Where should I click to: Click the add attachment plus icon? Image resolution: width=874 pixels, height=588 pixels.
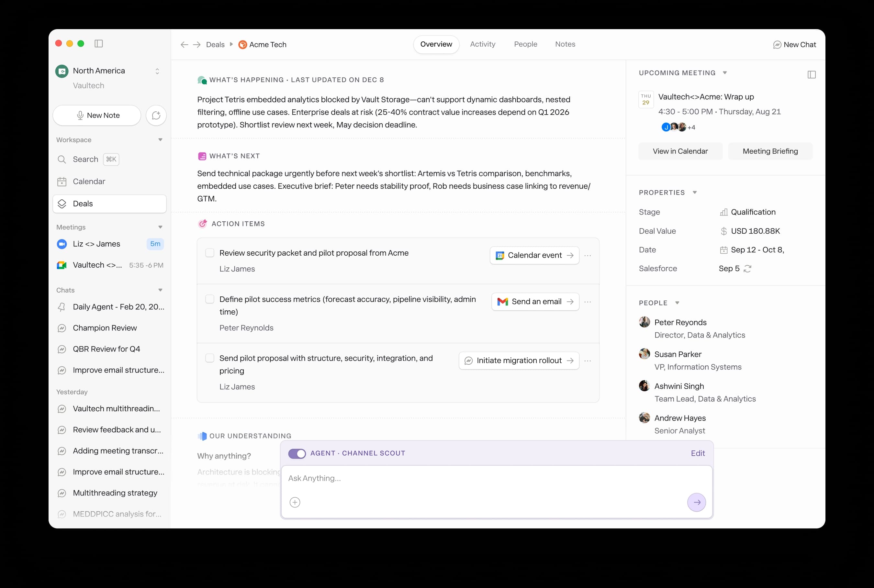coord(295,502)
